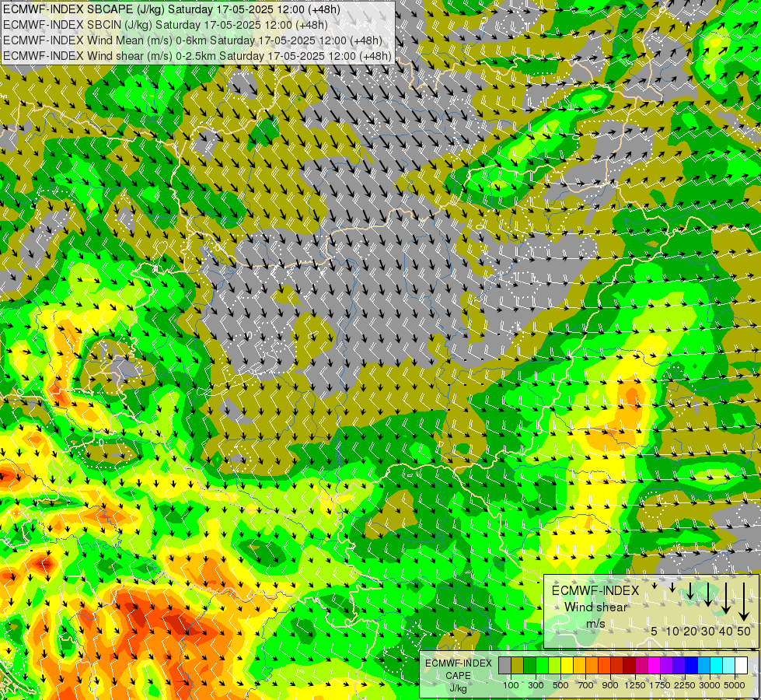Click the 50 m/s wind shear arrow

pyautogui.click(x=744, y=602)
